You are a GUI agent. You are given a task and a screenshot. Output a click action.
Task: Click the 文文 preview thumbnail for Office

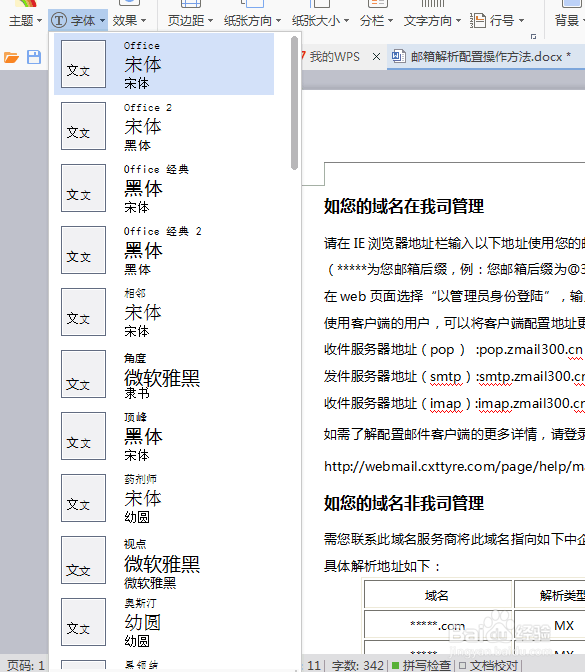point(84,64)
